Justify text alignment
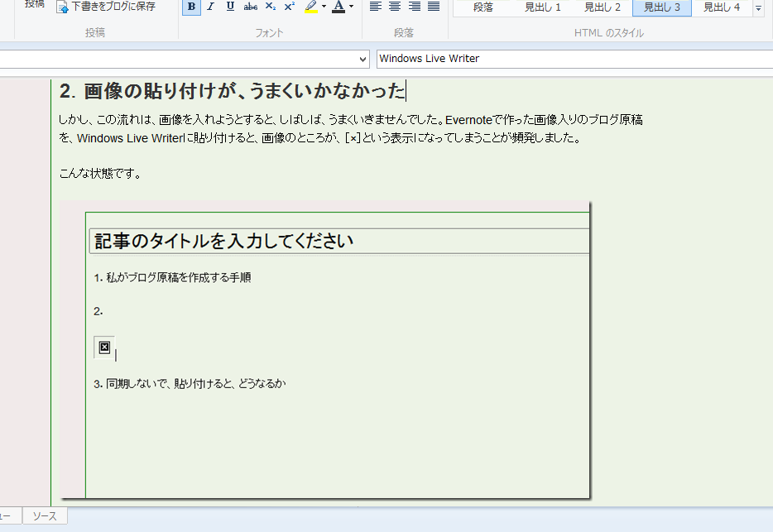The image size is (773, 532). point(434,7)
